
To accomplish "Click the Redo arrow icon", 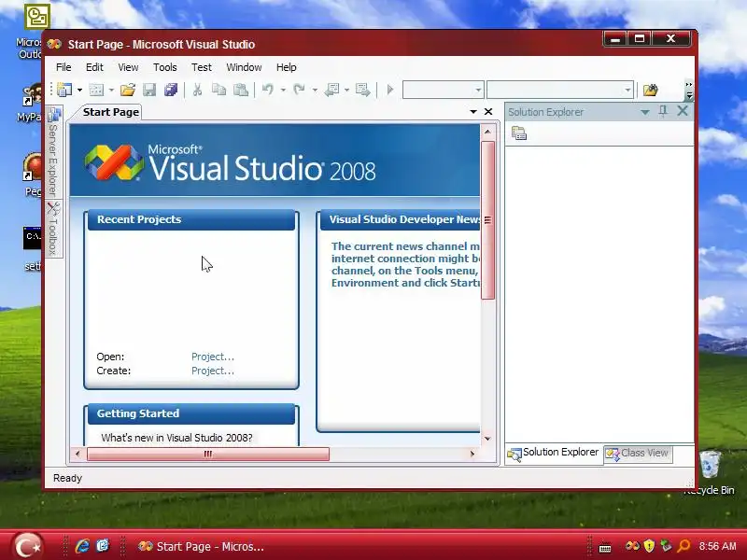I will tap(299, 90).
